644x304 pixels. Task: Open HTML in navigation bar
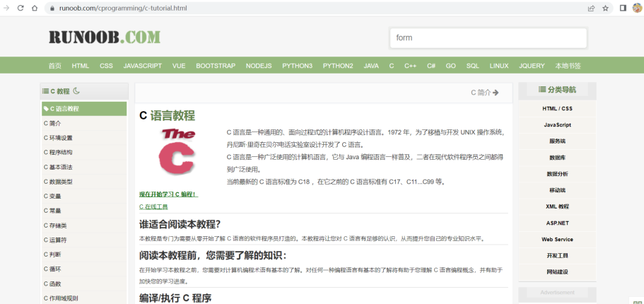click(x=81, y=66)
